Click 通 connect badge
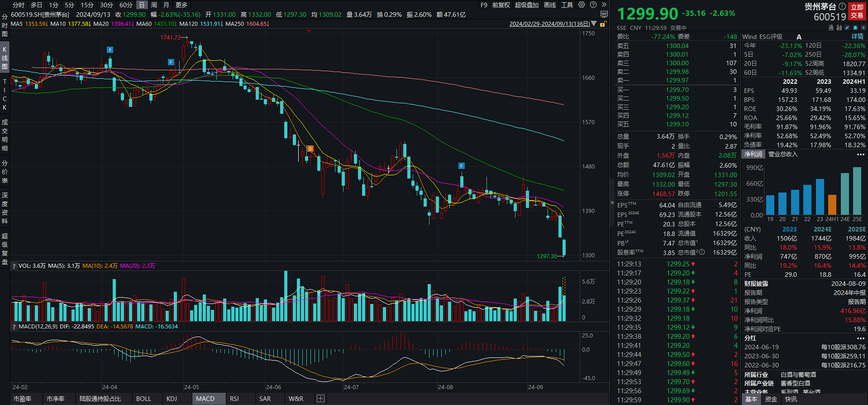This screenshot has width=868, height=405. (x=831, y=28)
